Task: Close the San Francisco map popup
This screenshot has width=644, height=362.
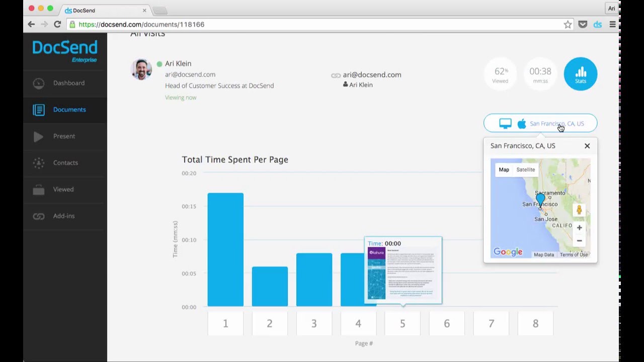Action: tap(587, 146)
